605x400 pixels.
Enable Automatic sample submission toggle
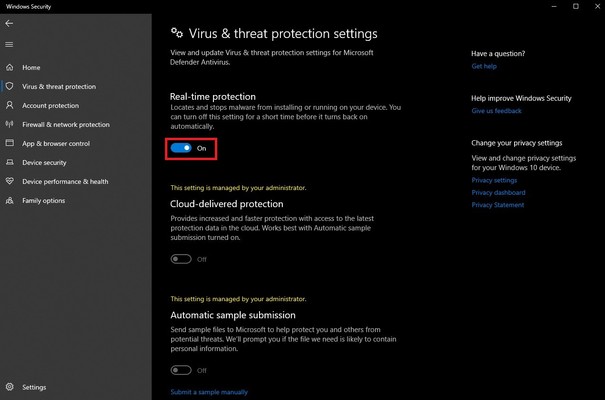point(181,370)
